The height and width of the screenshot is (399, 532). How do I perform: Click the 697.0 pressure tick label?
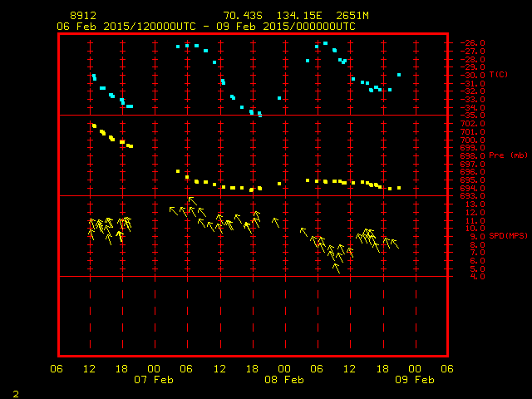473,164
